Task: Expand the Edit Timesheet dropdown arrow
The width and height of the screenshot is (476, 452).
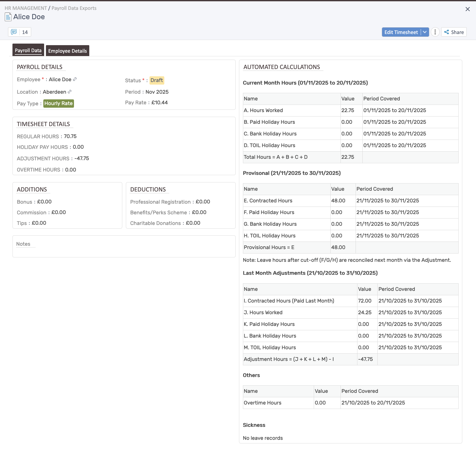Action: pos(425,32)
